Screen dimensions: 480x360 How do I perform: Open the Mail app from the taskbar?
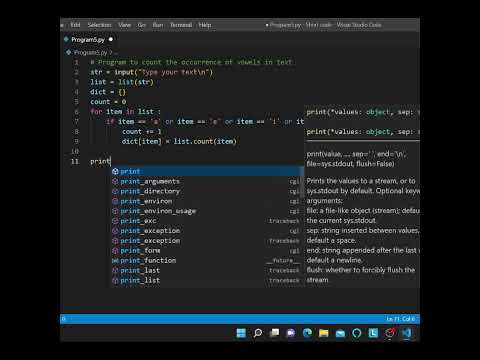[x=340, y=333]
